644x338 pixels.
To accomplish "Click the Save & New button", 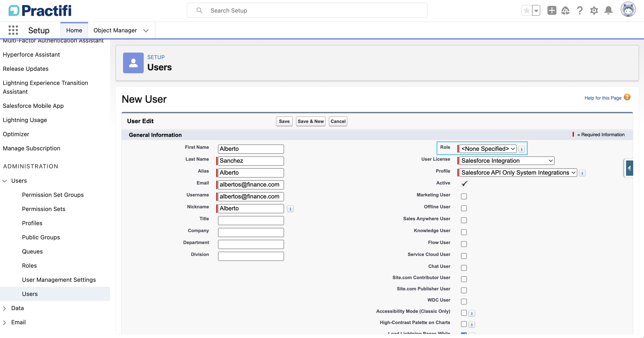I will [311, 121].
